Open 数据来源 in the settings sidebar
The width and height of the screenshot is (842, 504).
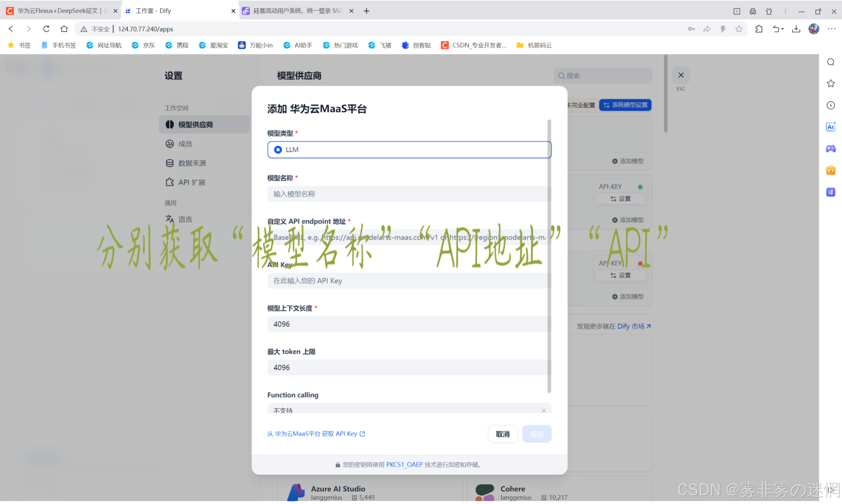click(204, 163)
